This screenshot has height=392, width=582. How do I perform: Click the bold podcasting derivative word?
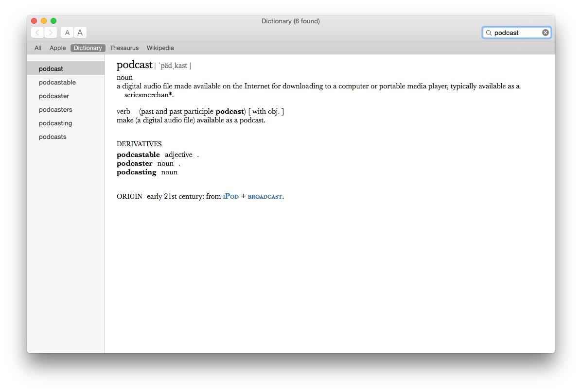click(136, 172)
